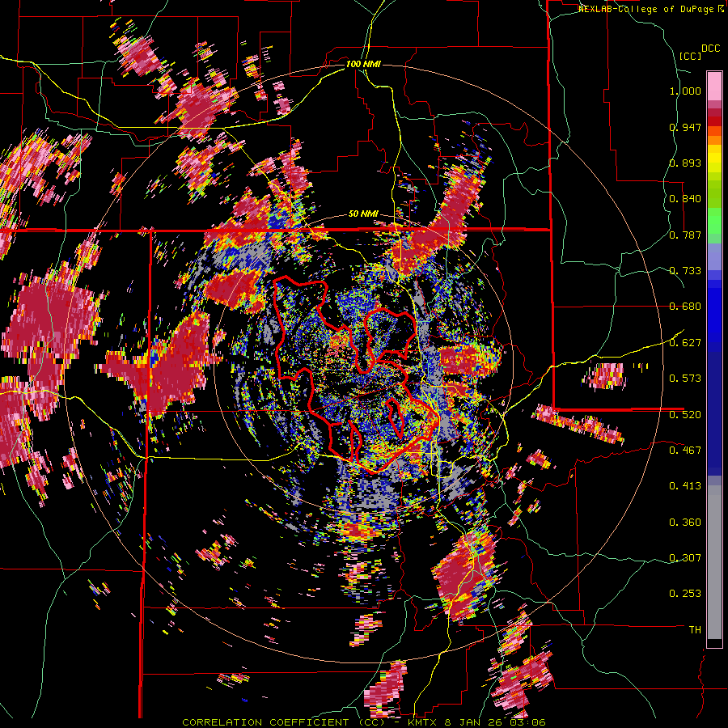Select the 0.573 scale value

(685, 379)
